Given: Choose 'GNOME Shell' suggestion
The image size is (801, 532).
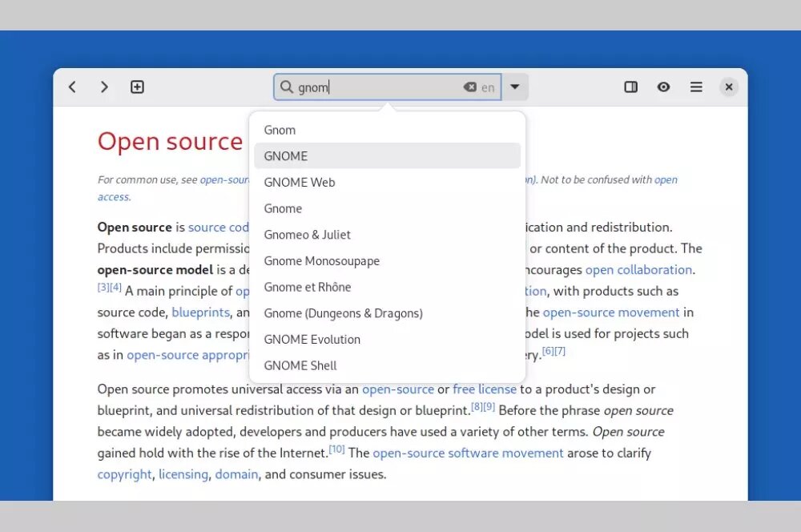Looking at the screenshot, I should [387, 365].
